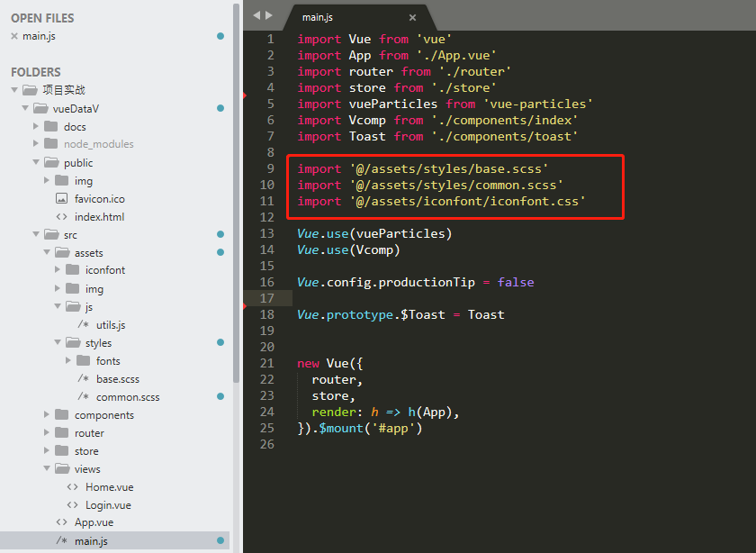Image resolution: width=756 pixels, height=553 pixels.
Task: Click the App.vue code file icon
Action: pyautogui.click(x=62, y=522)
